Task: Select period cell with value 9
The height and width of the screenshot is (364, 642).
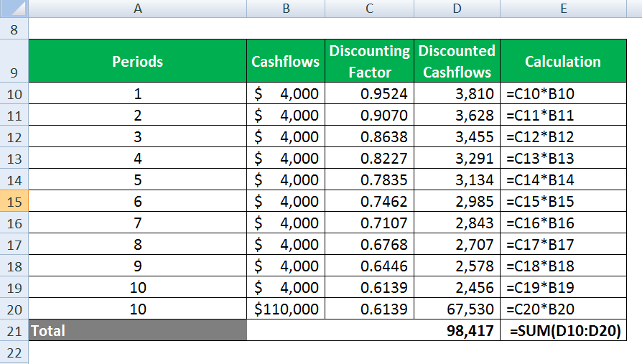Action: click(138, 266)
